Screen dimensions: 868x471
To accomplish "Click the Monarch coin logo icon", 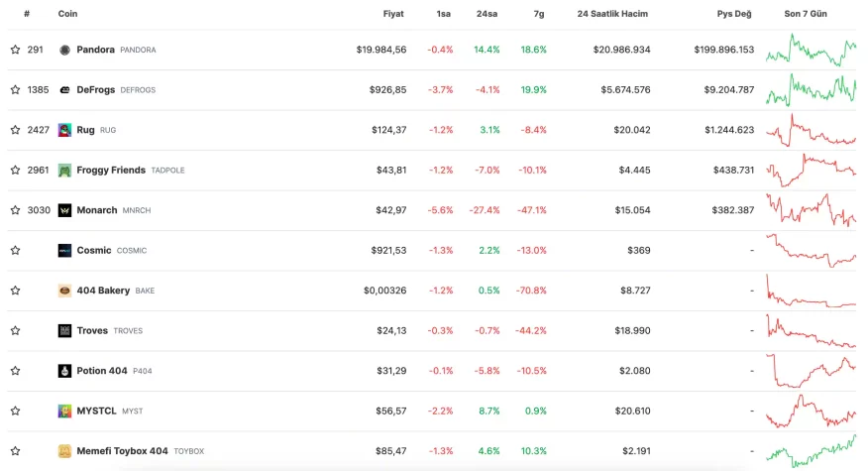I will [64, 210].
